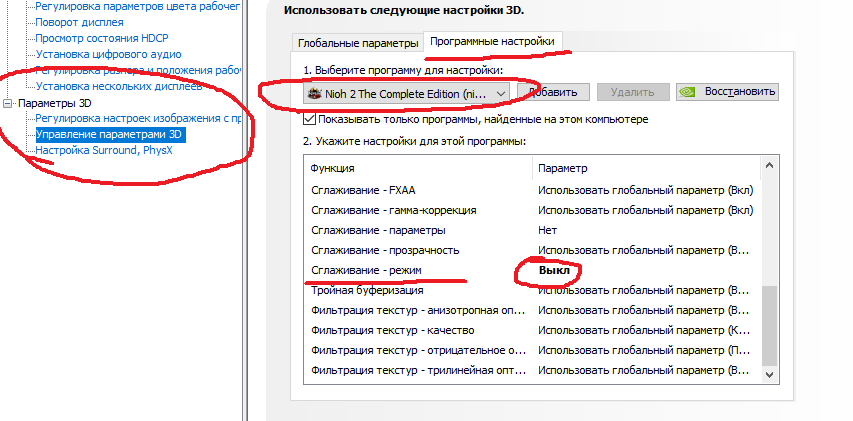Click the scroll down arrow of settings list
This screenshot has width=853, height=421.
[768, 373]
